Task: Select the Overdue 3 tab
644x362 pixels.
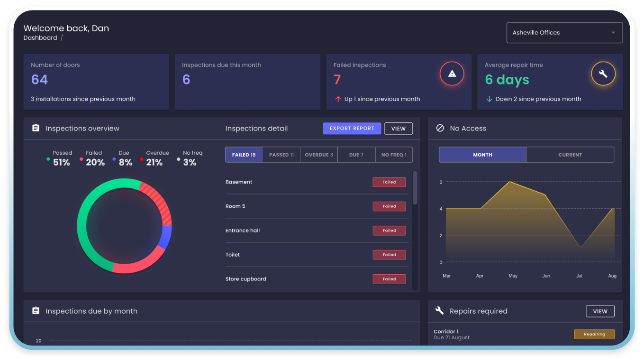Action: (318, 155)
